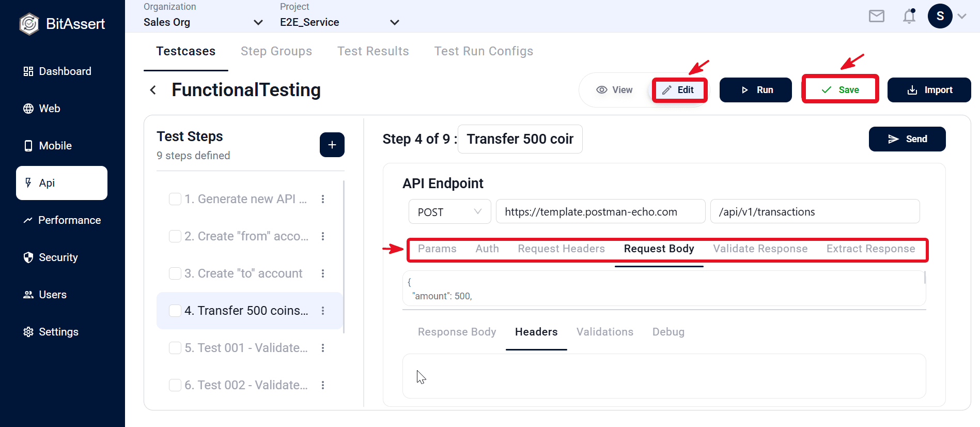This screenshot has height=427, width=980.
Task: Open options menu for step 3 Create "to" account
Action: [x=323, y=273]
